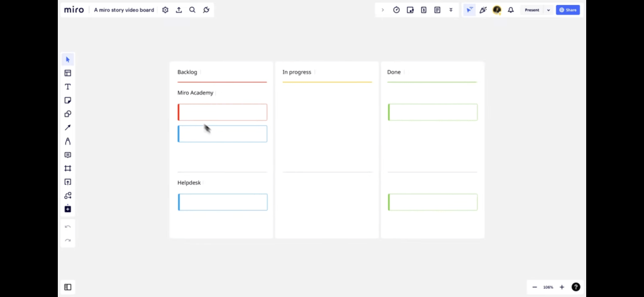Click the In progress column header

click(297, 72)
